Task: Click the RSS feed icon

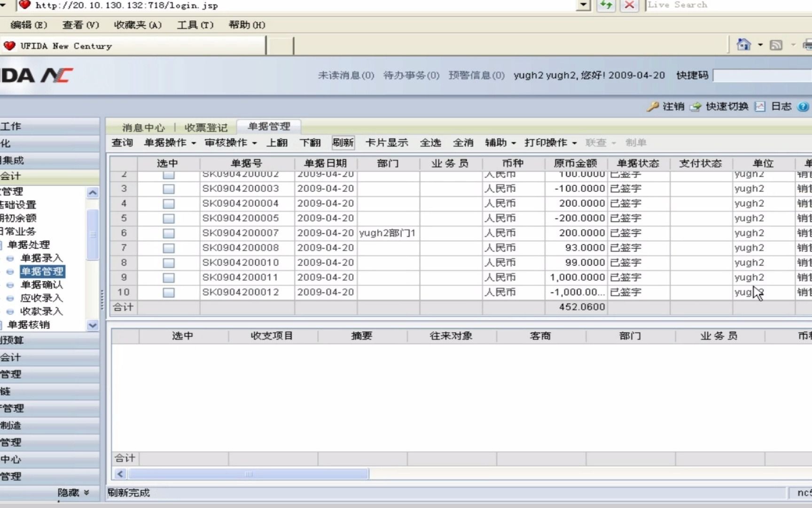Action: pos(776,45)
